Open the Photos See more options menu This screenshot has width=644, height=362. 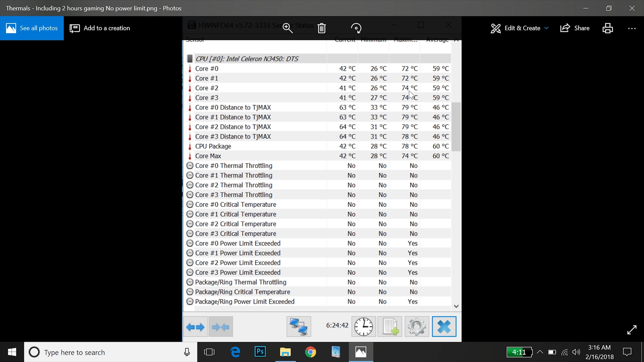point(632,28)
